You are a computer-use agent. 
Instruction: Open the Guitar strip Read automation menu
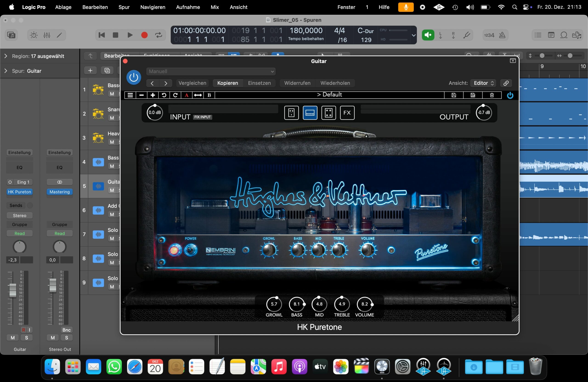tap(20, 234)
